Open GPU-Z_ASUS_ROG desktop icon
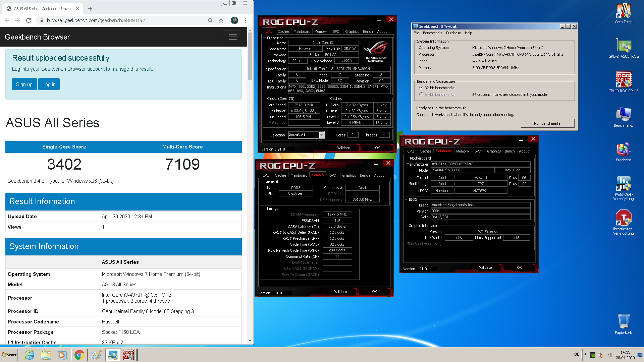Image resolution: width=644 pixels, height=362 pixels. click(623, 48)
